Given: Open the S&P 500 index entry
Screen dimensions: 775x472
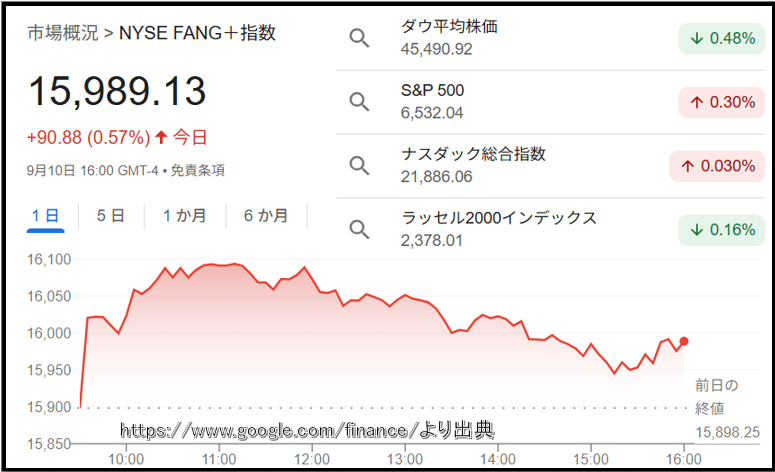Looking at the screenshot, I should pyautogui.click(x=432, y=101).
